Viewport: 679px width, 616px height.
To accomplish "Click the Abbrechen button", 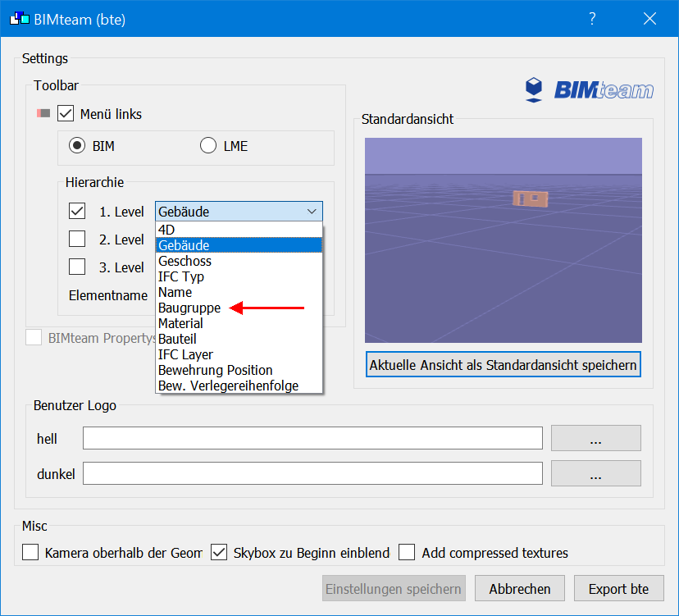I will coord(520,588).
